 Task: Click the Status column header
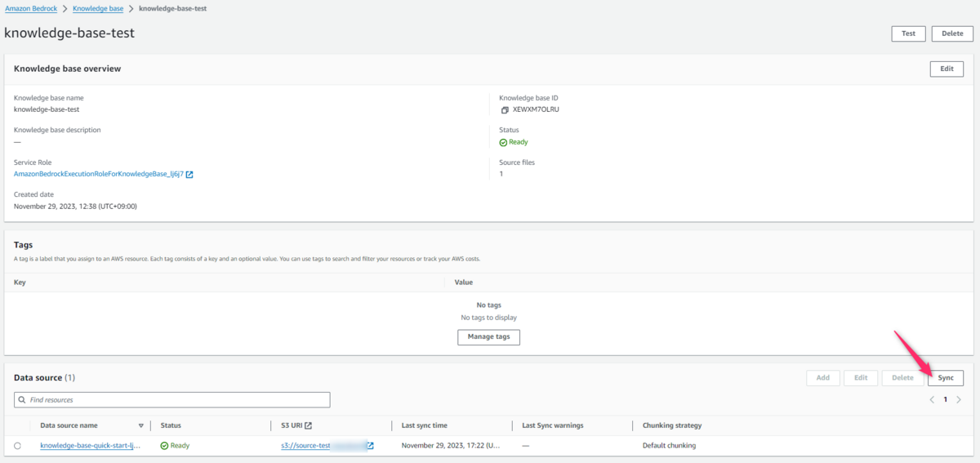(171, 425)
